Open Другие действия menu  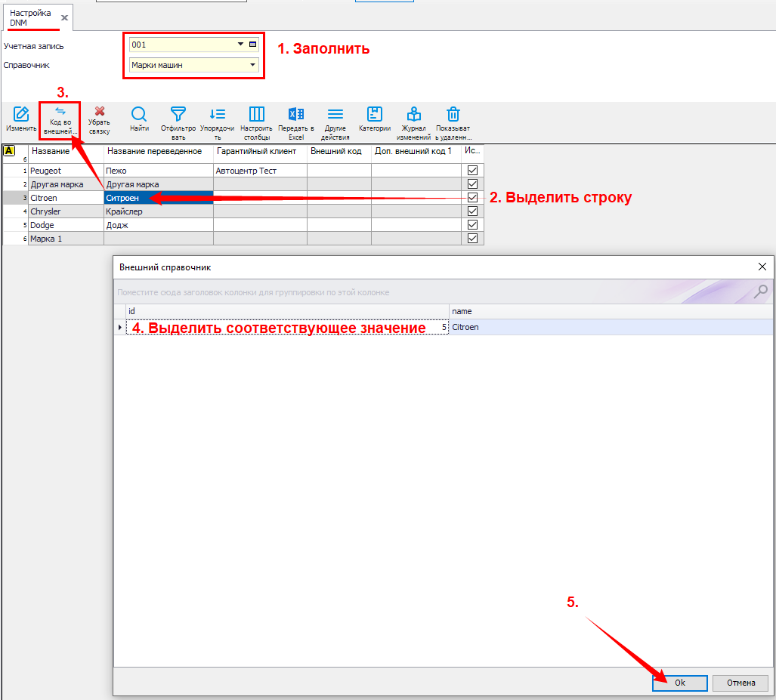(x=335, y=114)
